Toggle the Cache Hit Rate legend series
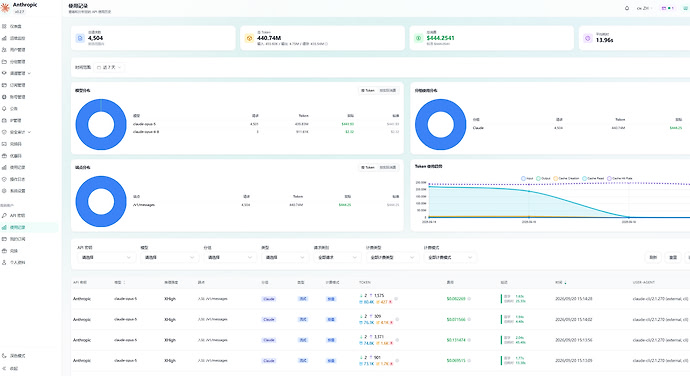Image resolution: width=690 pixels, height=376 pixels. click(x=620, y=178)
